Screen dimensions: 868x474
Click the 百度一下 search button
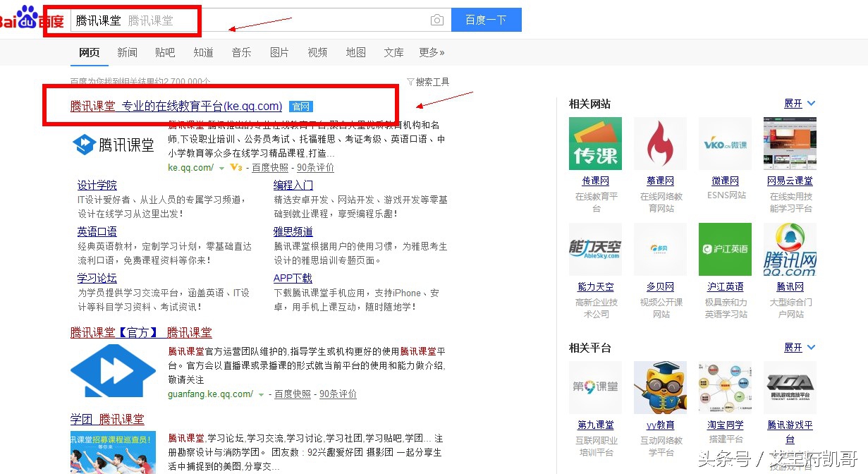pos(486,20)
